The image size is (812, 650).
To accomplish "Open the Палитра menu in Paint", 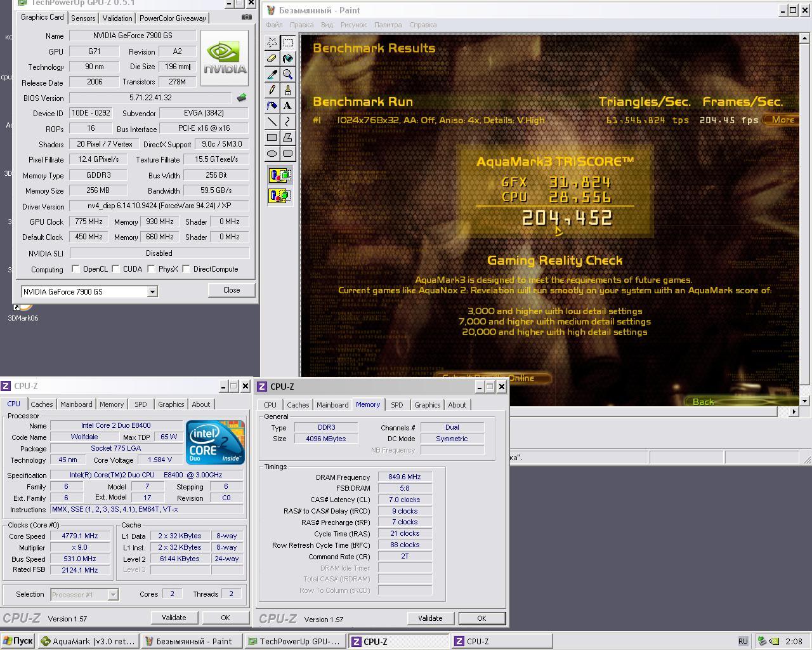I will pyautogui.click(x=388, y=25).
